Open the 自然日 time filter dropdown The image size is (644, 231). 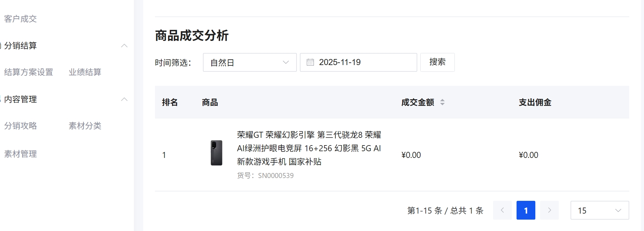coord(250,62)
